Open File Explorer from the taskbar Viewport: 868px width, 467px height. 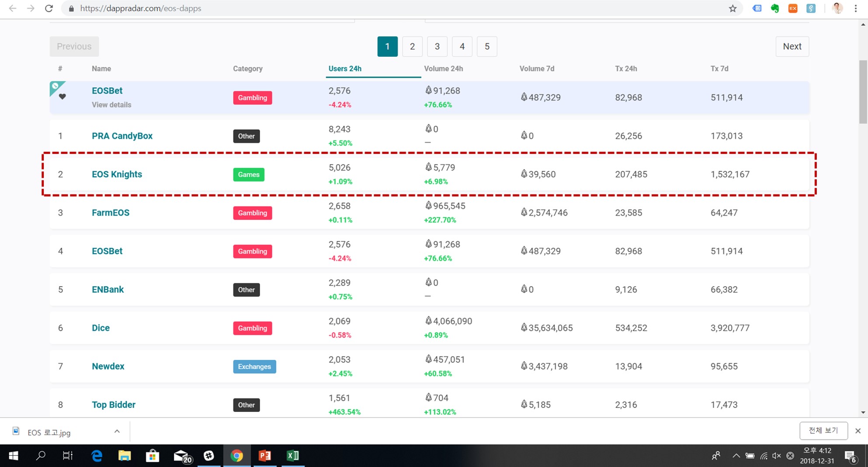(125, 456)
